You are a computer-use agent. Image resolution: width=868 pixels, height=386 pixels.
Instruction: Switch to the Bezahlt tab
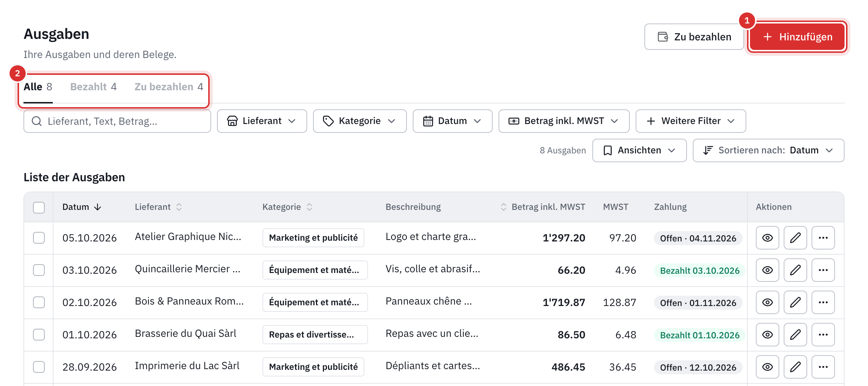93,87
